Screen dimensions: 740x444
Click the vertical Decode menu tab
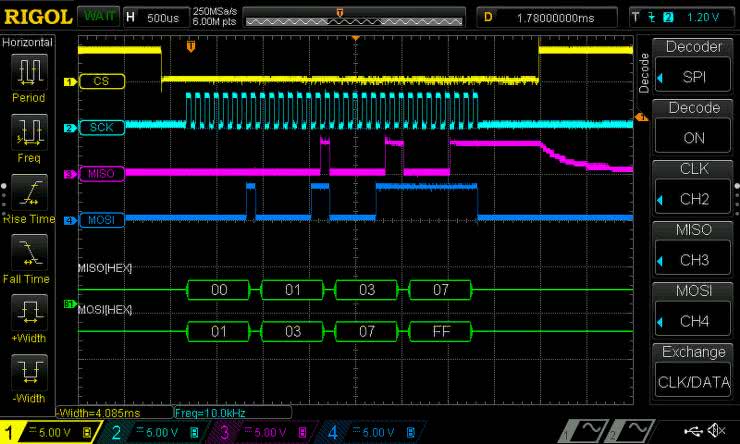(643, 72)
